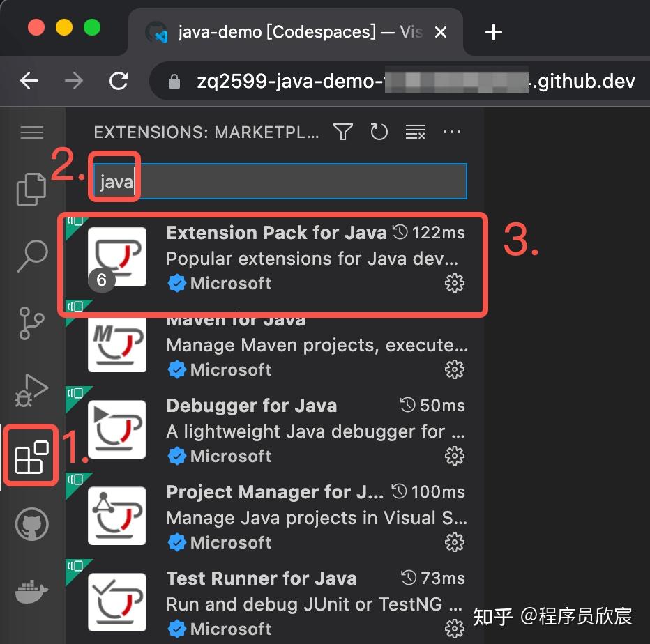Image resolution: width=650 pixels, height=644 pixels.
Task: Open manage gear for Extension Pack for Java
Action: coord(454,283)
